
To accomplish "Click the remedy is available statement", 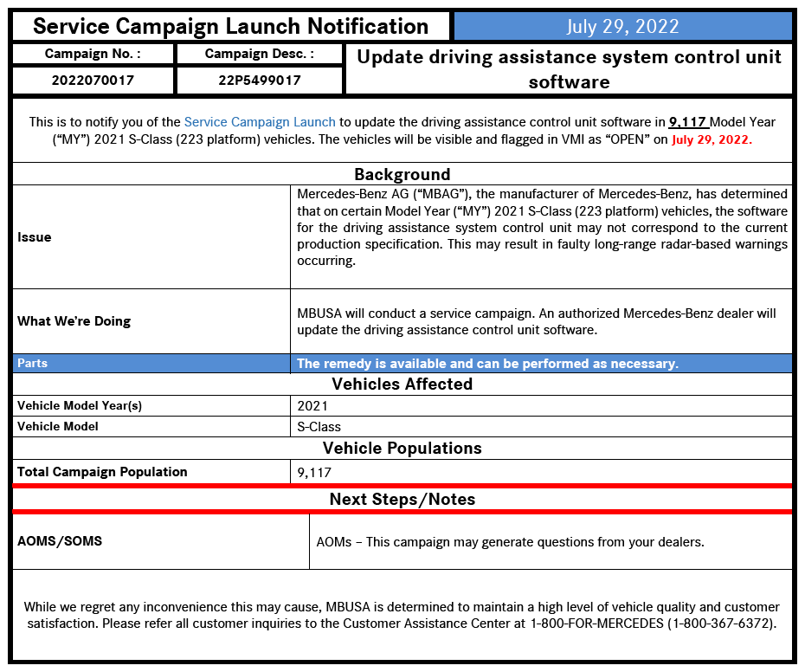I will point(487,364).
